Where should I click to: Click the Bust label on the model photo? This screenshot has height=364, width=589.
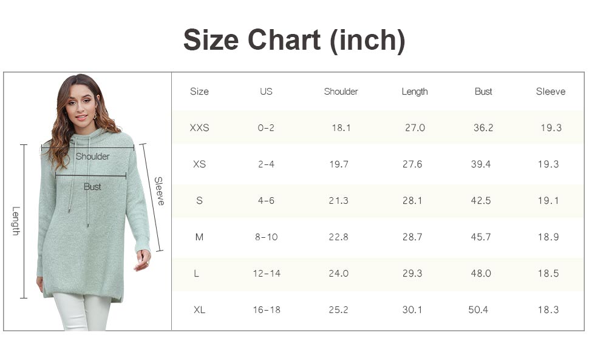tap(92, 187)
